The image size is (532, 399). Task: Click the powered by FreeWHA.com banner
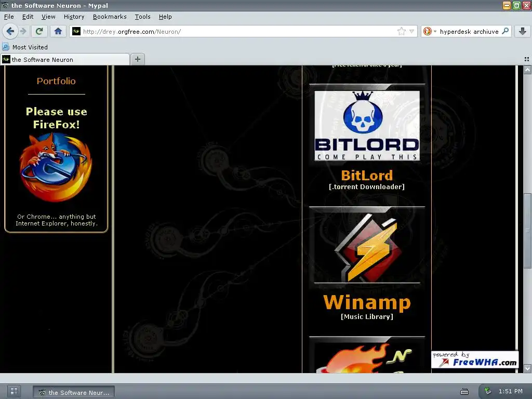tap(475, 360)
